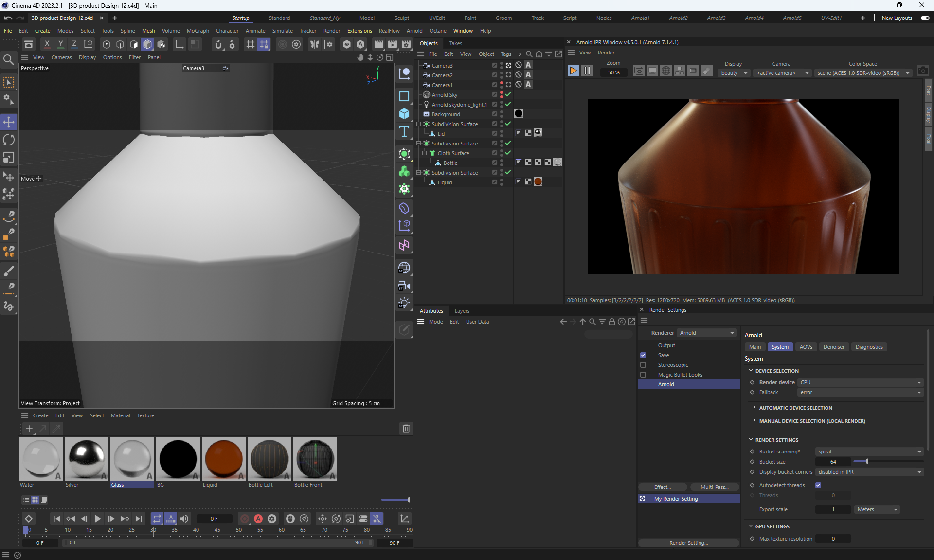The image size is (934, 560).
Task: Select the Move tool in left toolbar
Action: point(9,122)
